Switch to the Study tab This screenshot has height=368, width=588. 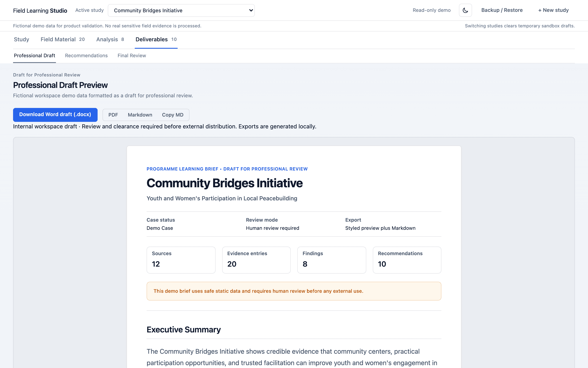(x=21, y=39)
